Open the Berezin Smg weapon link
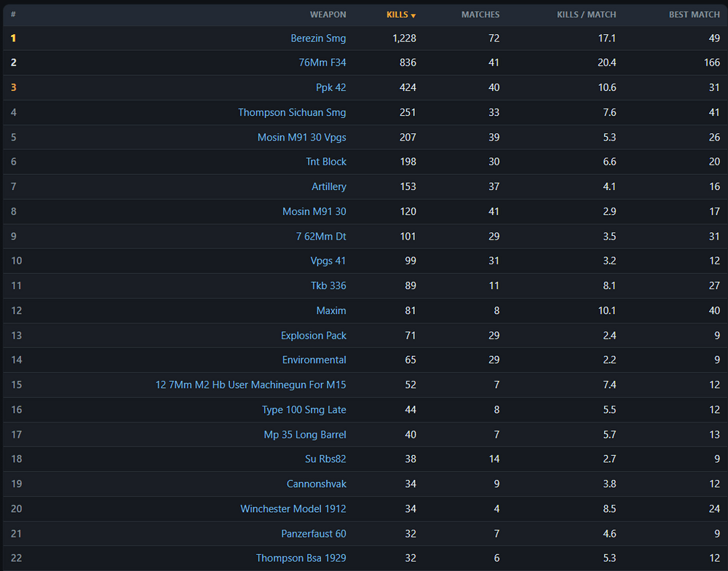The width and height of the screenshot is (728, 571). pyautogui.click(x=318, y=38)
